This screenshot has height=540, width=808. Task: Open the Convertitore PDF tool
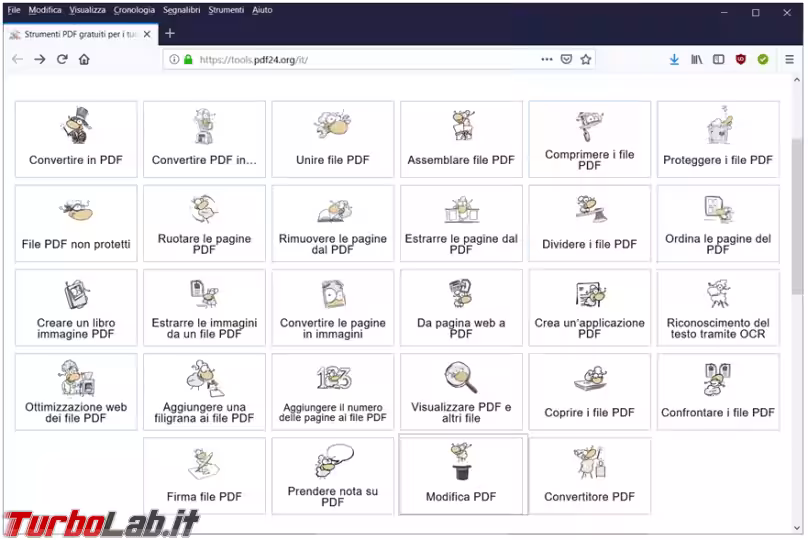click(590, 476)
